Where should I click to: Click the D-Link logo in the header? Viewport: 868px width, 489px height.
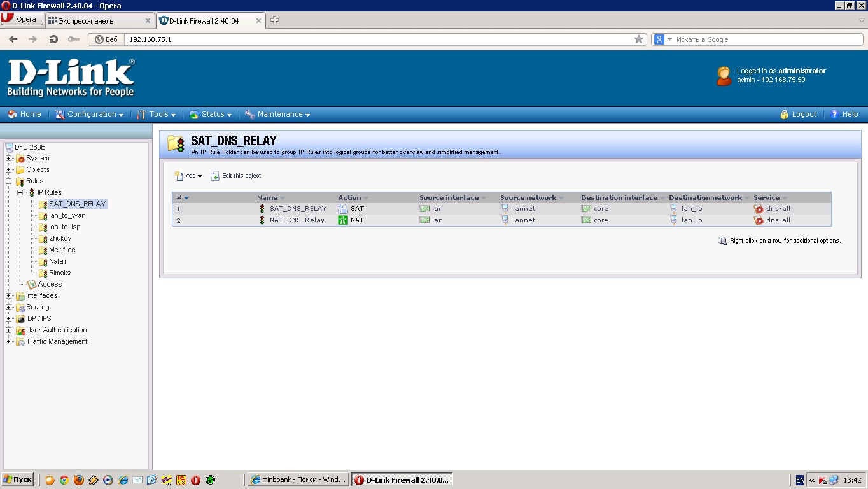coord(71,78)
